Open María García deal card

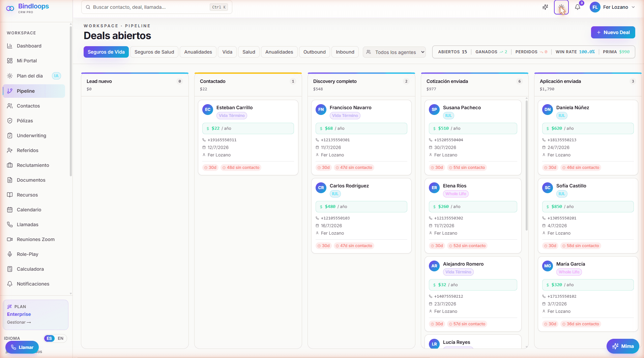coord(588,294)
